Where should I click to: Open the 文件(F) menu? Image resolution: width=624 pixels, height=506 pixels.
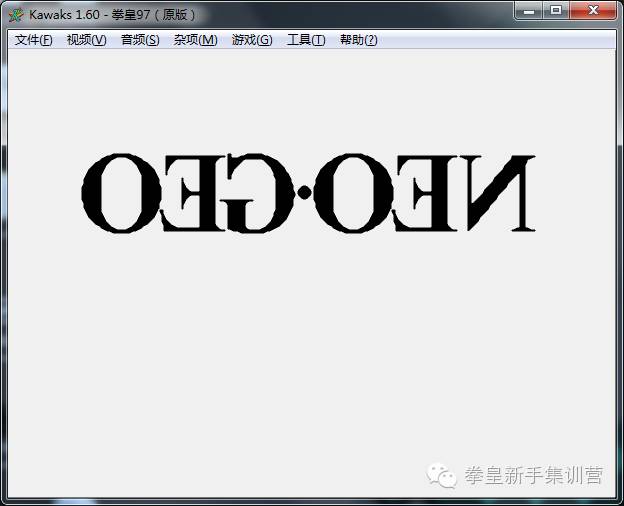(33, 40)
